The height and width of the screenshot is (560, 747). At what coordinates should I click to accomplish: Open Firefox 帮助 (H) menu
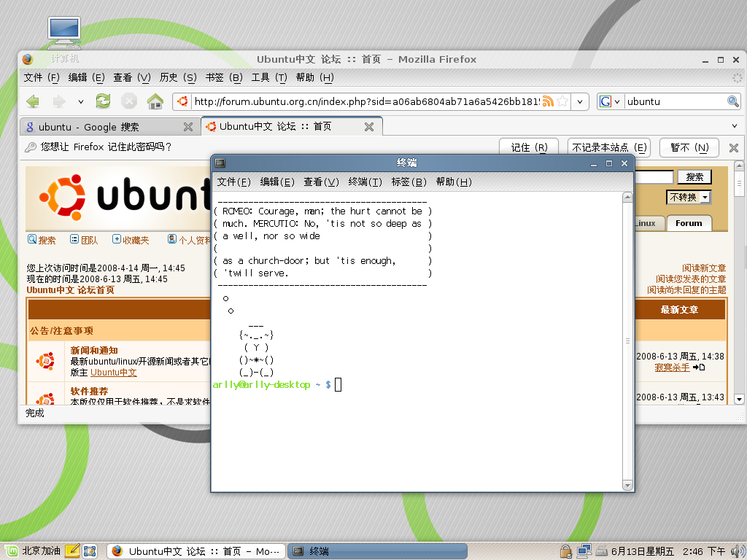315,77
